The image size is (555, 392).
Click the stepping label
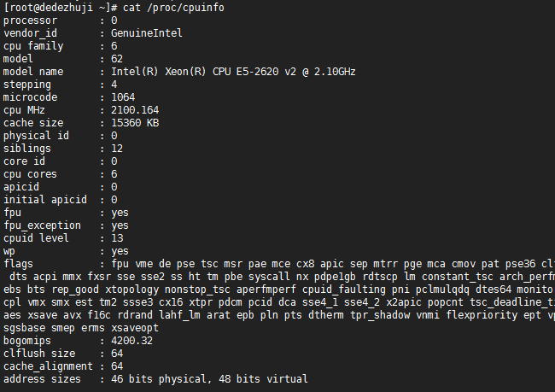[x=27, y=84]
